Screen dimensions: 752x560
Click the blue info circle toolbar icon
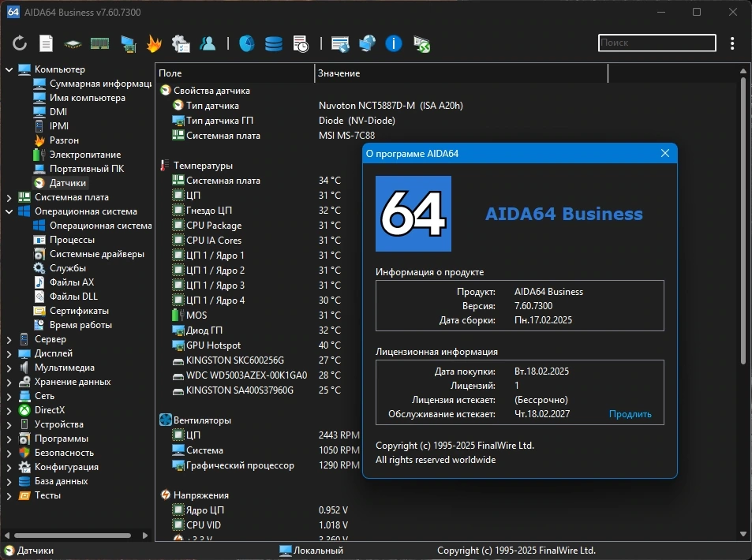click(x=393, y=43)
